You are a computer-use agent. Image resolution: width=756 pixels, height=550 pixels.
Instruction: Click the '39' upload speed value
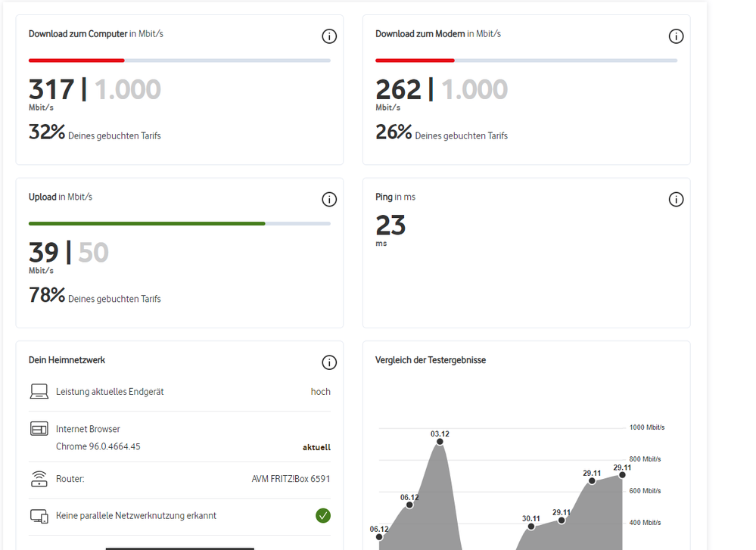(x=43, y=253)
